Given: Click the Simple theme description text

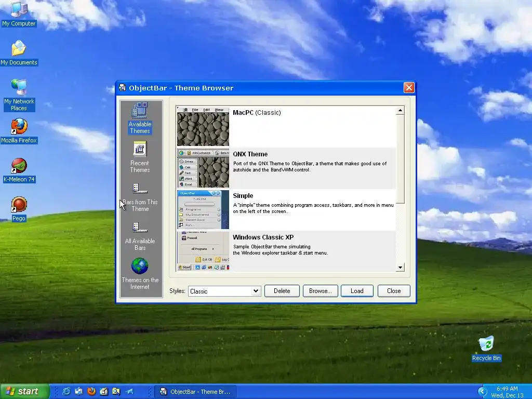Looking at the screenshot, I should pos(313,208).
